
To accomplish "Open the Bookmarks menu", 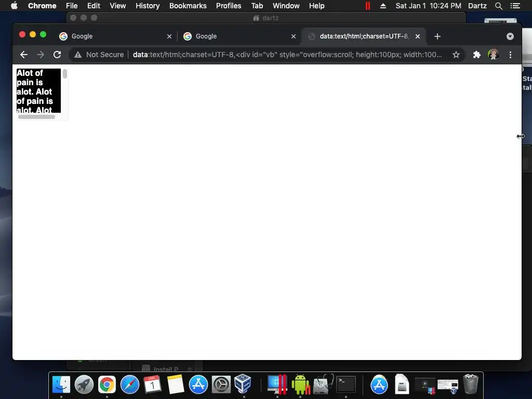I will pos(188,6).
